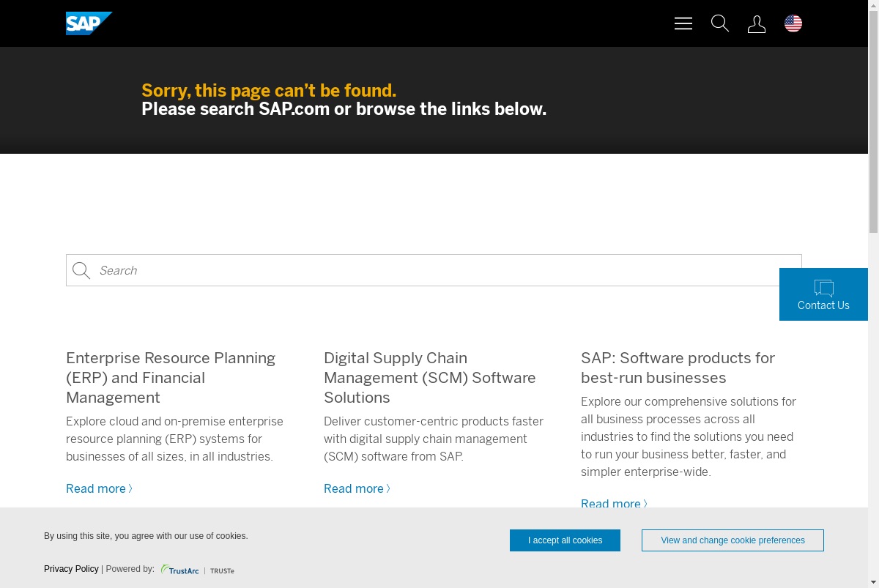This screenshot has width=879, height=588.
Task: Click the 'Please search SAP.com' message text
Action: click(x=344, y=109)
